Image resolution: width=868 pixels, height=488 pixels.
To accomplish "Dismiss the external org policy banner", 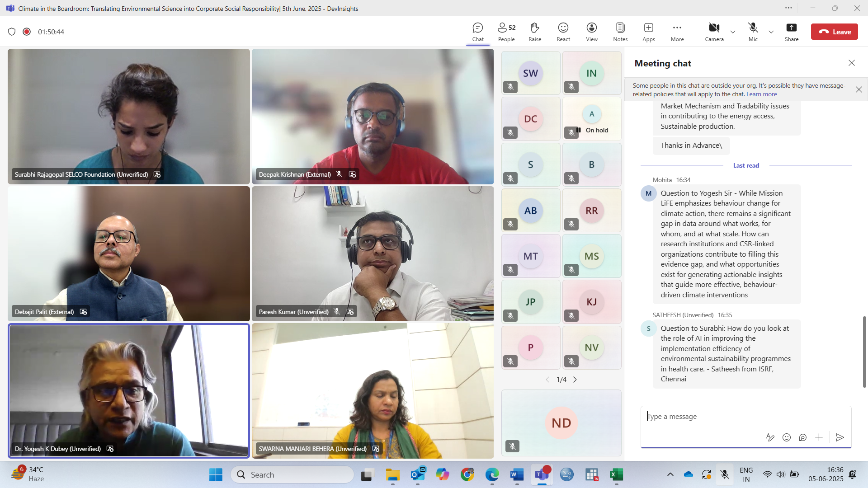I will click(x=859, y=89).
